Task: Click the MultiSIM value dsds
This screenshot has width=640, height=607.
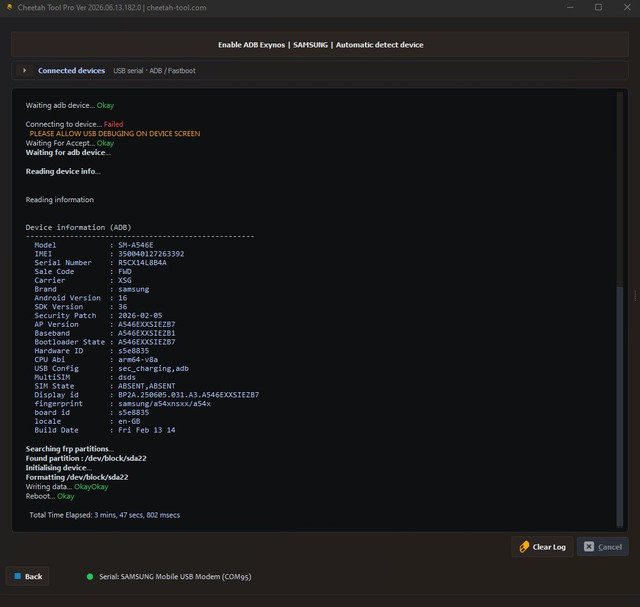Action: (x=127, y=377)
